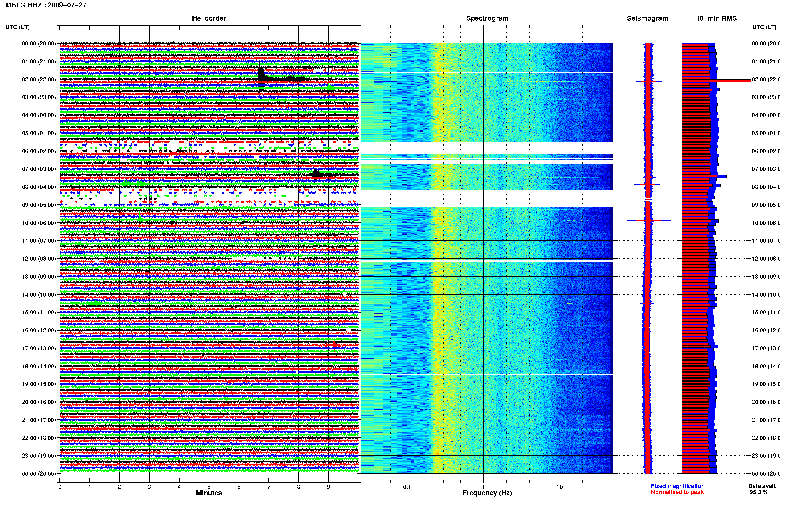Click left axis label '23:00 (19:00)'
Image resolution: width=812 pixels, height=508 pixels.
coord(39,456)
